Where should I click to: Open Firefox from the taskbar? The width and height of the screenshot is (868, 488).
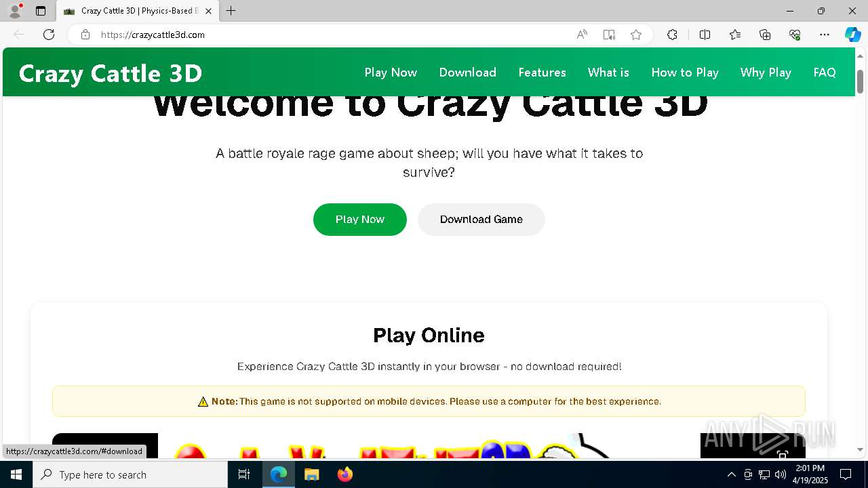pyautogui.click(x=344, y=474)
